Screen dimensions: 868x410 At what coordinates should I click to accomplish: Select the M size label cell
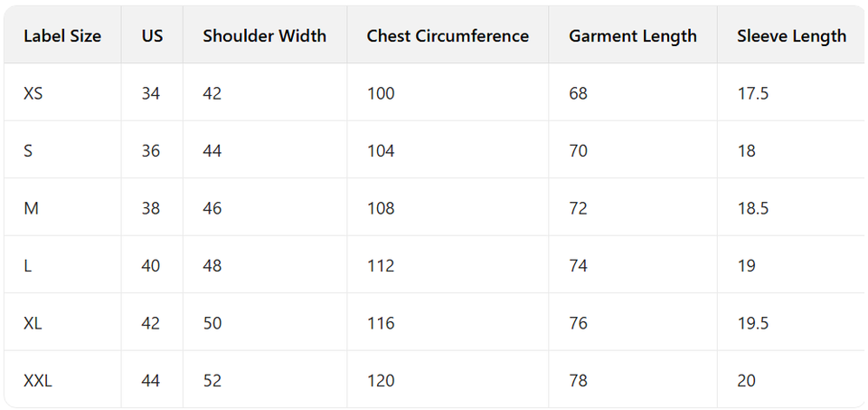click(x=32, y=208)
